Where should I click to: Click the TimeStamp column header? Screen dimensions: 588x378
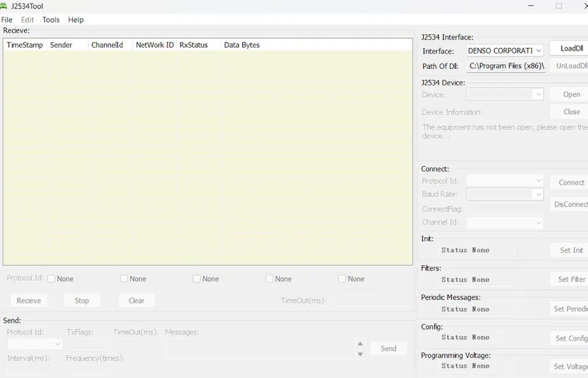(x=25, y=45)
